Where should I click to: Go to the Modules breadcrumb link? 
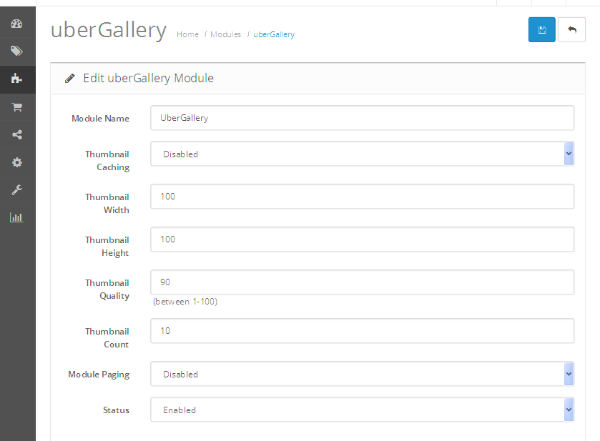coord(225,34)
